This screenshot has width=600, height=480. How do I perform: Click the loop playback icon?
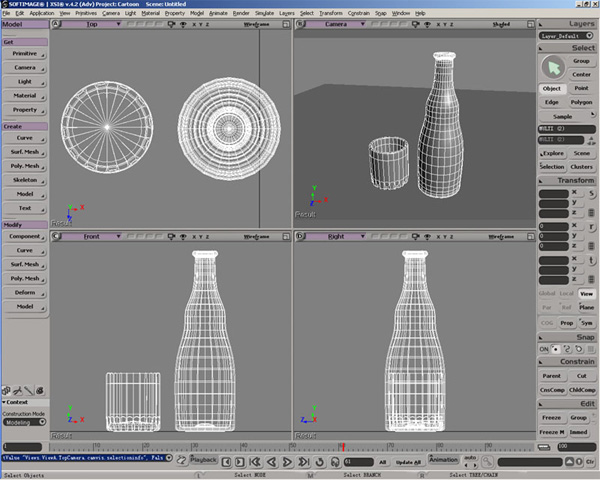point(320,462)
